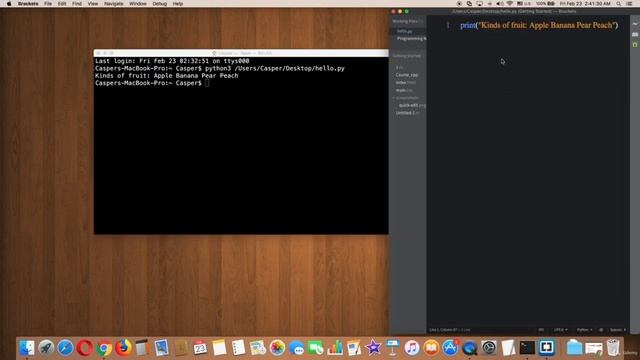Open Python language dropdown in status bar
The width and height of the screenshot is (640, 360).
point(584,330)
